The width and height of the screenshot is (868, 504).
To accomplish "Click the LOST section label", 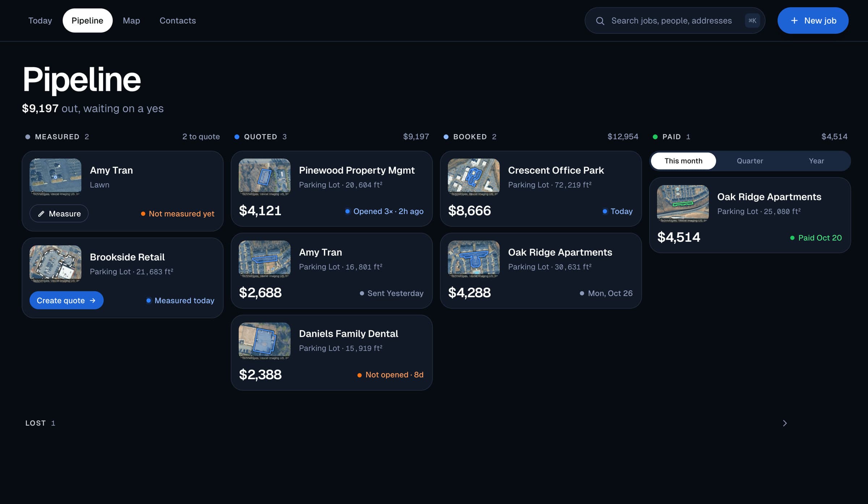I will (x=35, y=423).
